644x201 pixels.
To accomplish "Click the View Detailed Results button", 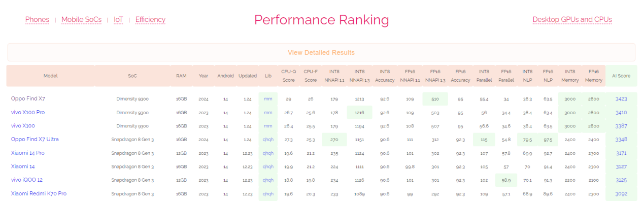I will point(321,52).
